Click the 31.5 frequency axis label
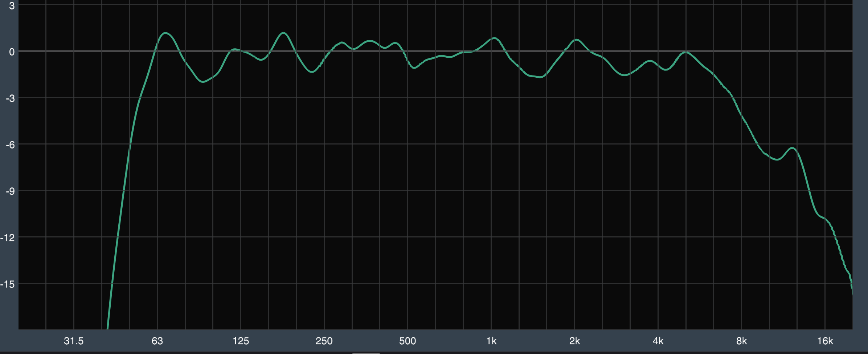The width and height of the screenshot is (868, 354). pyautogui.click(x=74, y=341)
